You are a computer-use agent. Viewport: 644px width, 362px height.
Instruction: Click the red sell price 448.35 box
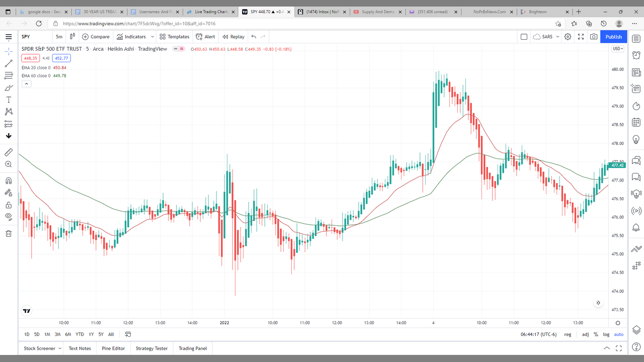coord(31,58)
